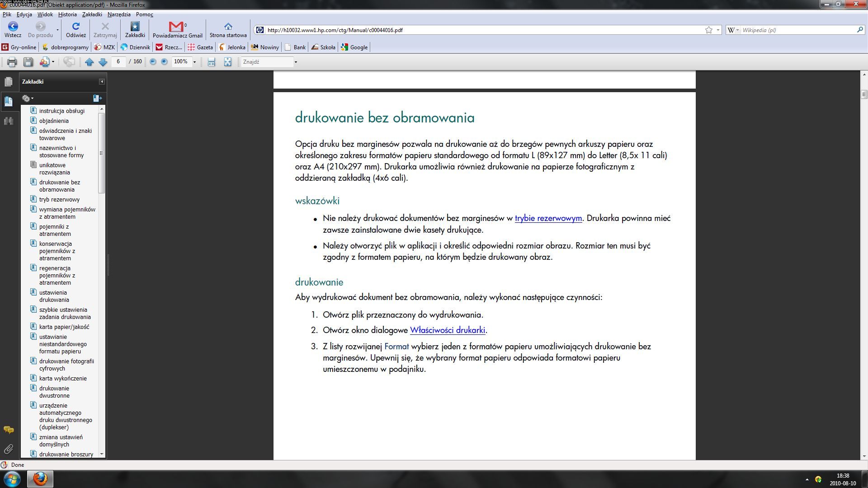Image resolution: width=868 pixels, height=488 pixels.
Task: Open the Widok menu
Action: point(45,14)
